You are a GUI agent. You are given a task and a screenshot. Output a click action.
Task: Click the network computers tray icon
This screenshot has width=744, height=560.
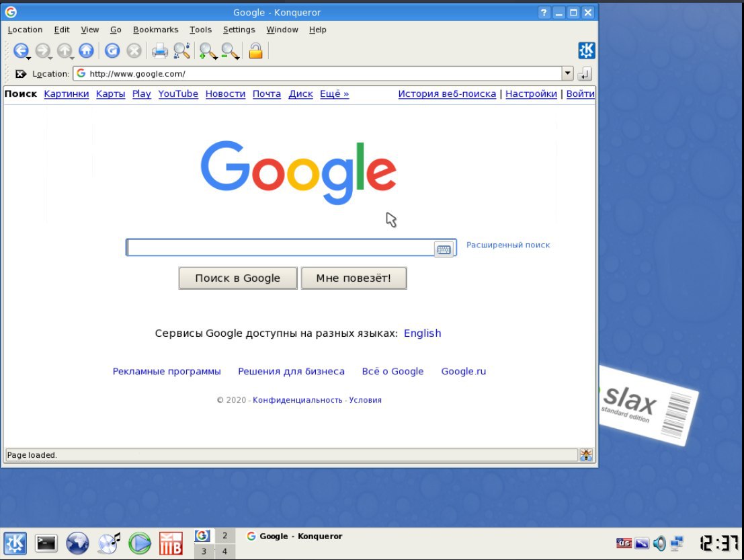[x=677, y=543]
